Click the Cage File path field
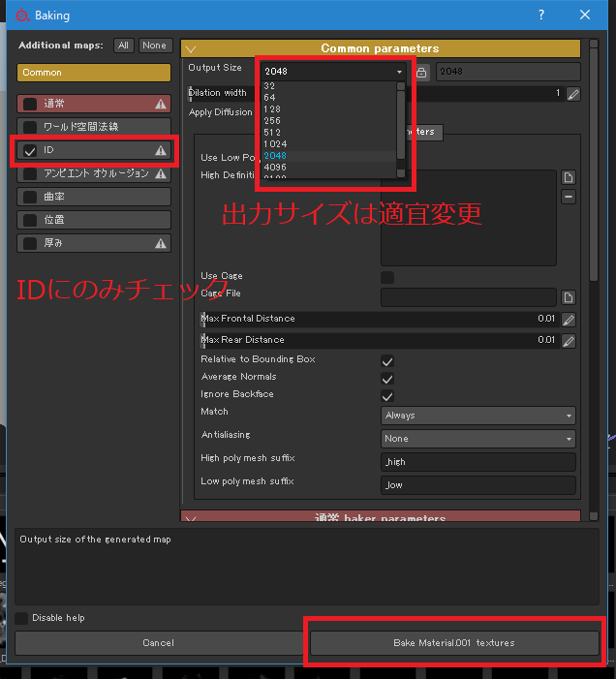616x679 pixels. pyautogui.click(x=469, y=297)
